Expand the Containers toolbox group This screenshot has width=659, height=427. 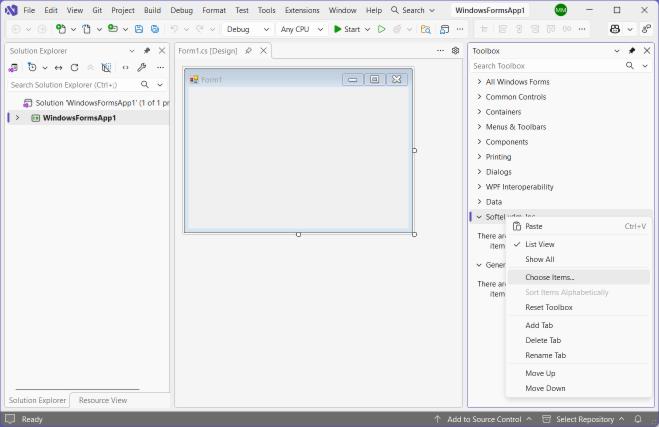coord(479,112)
